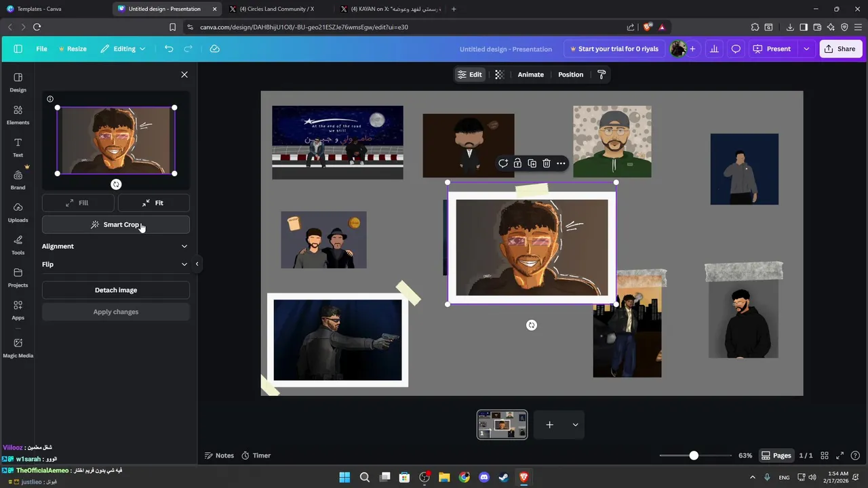The height and width of the screenshot is (488, 868).
Task: Open the Brand panel
Action: (x=18, y=180)
